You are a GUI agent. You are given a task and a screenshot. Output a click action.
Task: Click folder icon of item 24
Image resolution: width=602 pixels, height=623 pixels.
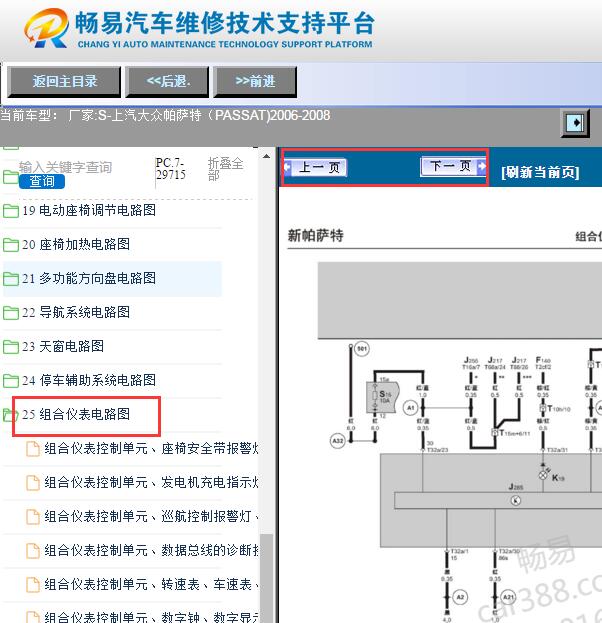tap(11, 381)
